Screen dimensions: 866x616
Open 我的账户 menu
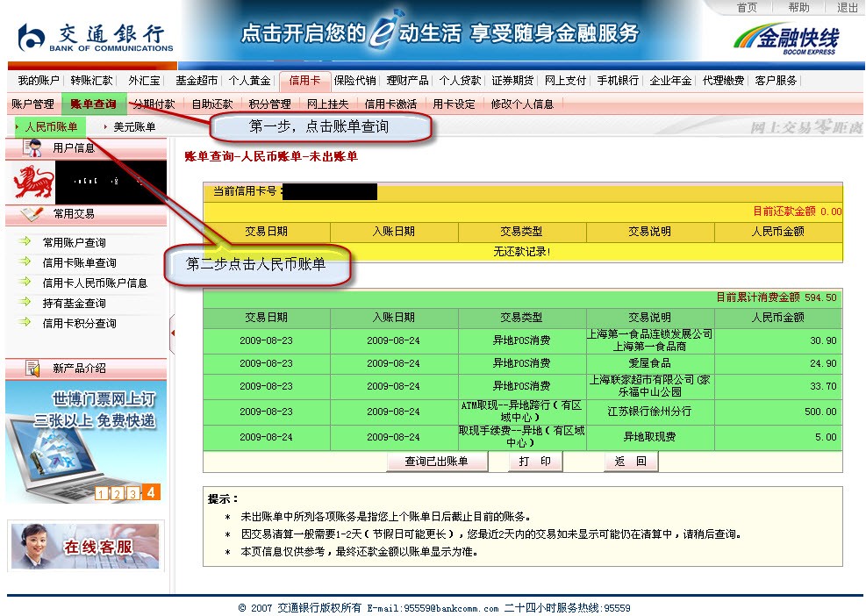(38, 81)
